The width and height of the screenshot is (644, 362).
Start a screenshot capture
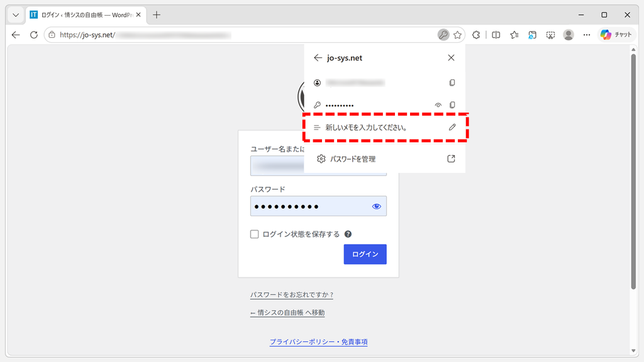[550, 35]
